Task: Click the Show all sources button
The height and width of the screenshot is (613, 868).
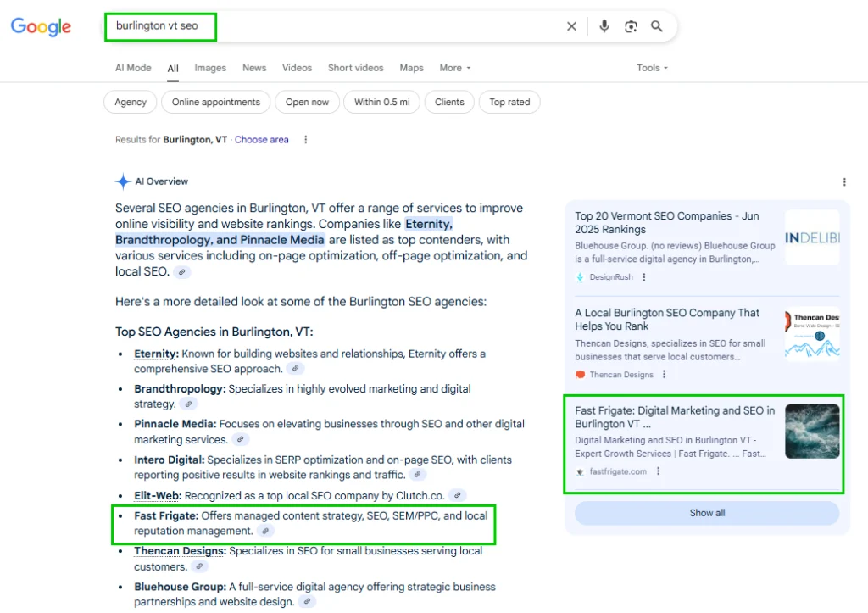Action: tap(707, 513)
